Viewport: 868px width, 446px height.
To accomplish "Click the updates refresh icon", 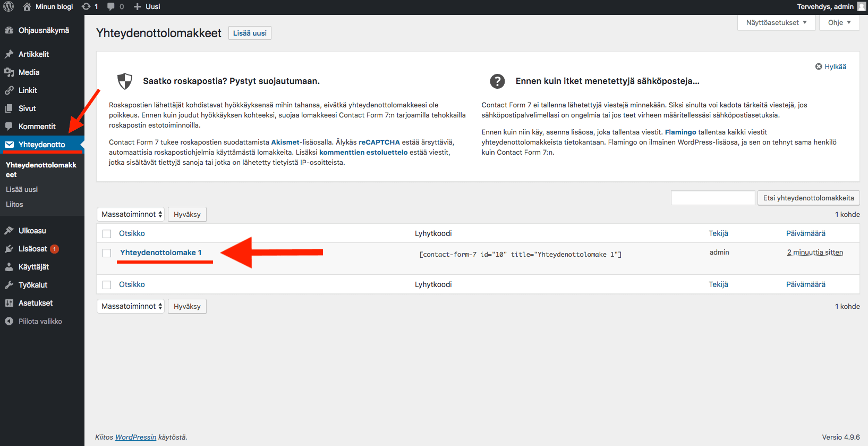I will coord(86,6).
